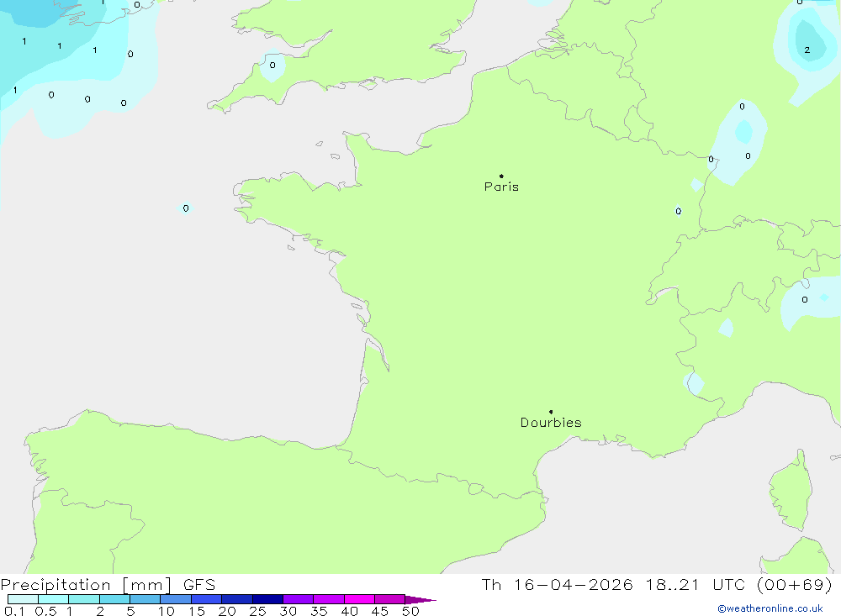Click the legend value label 10
Viewport: 841px width, 616px height.
pyautogui.click(x=167, y=611)
